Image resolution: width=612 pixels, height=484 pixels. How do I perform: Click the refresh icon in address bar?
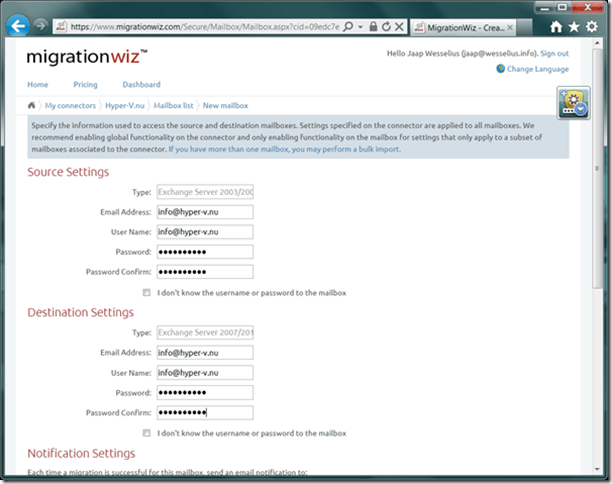point(385,27)
